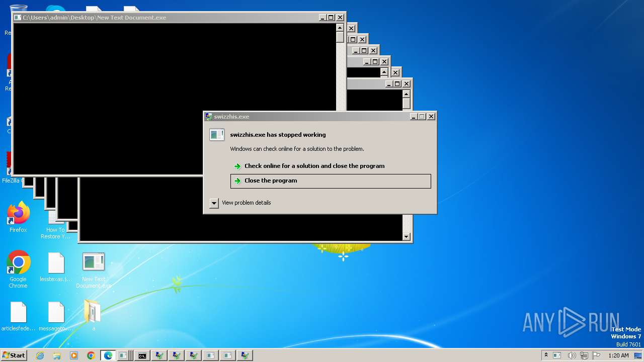Click the scroll-down arrow of the rear console window
This screenshot has height=362, width=644.
[407, 237]
